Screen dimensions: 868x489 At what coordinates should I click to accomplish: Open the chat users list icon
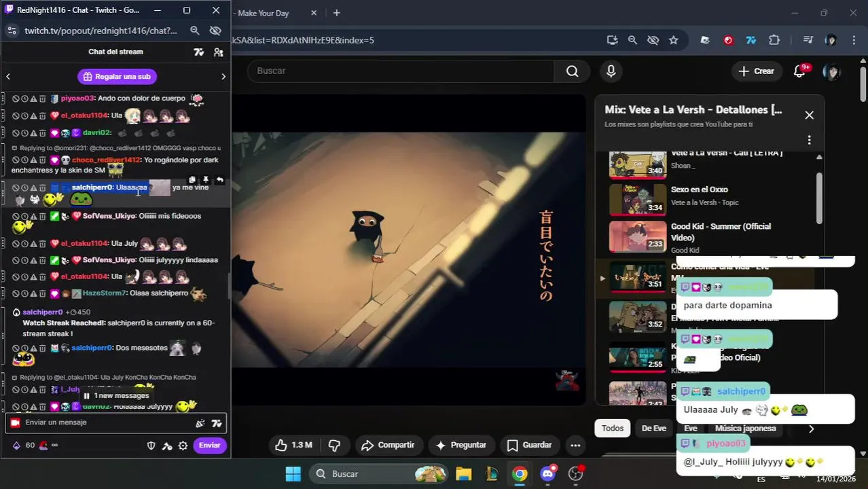coord(218,52)
